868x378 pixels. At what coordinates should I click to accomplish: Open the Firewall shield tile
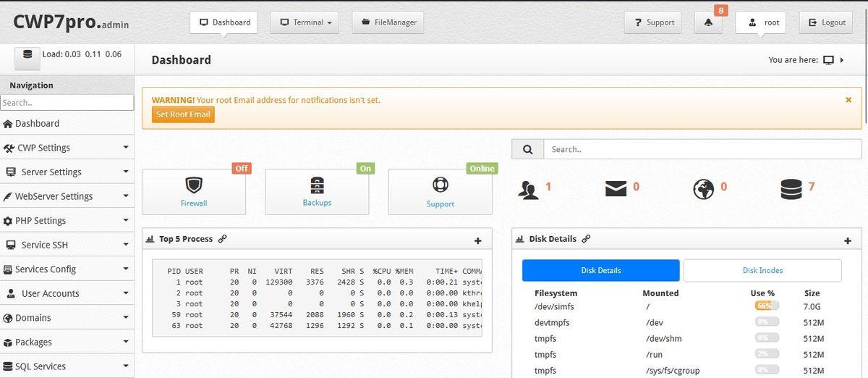coord(194,192)
